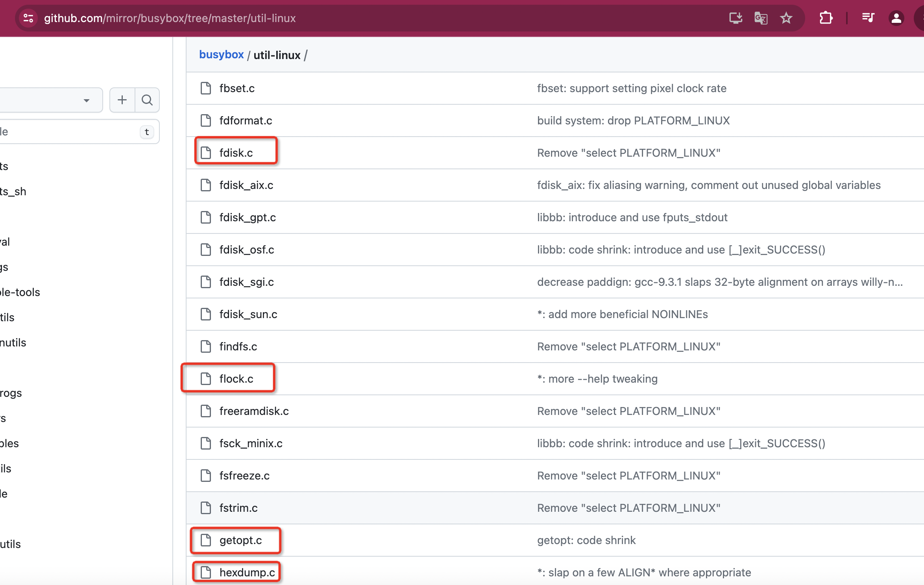Open the fdisk.c file

pos(236,153)
